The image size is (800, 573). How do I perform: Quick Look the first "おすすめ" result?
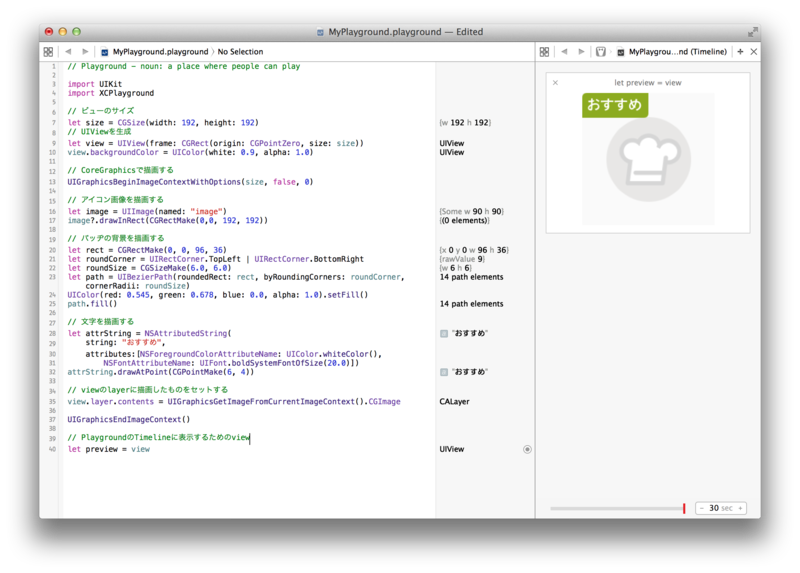[x=444, y=334]
